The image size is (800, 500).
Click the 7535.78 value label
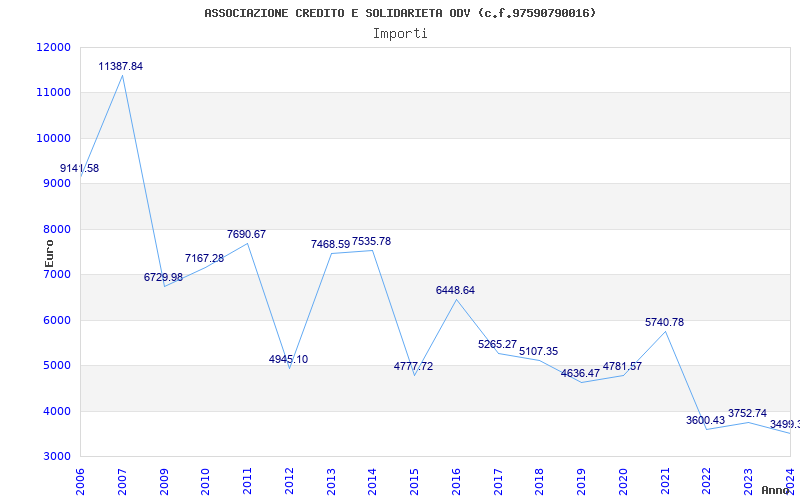click(x=371, y=241)
